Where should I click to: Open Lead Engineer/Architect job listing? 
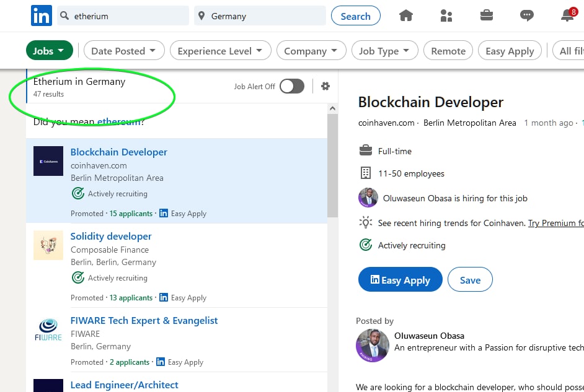(x=125, y=385)
